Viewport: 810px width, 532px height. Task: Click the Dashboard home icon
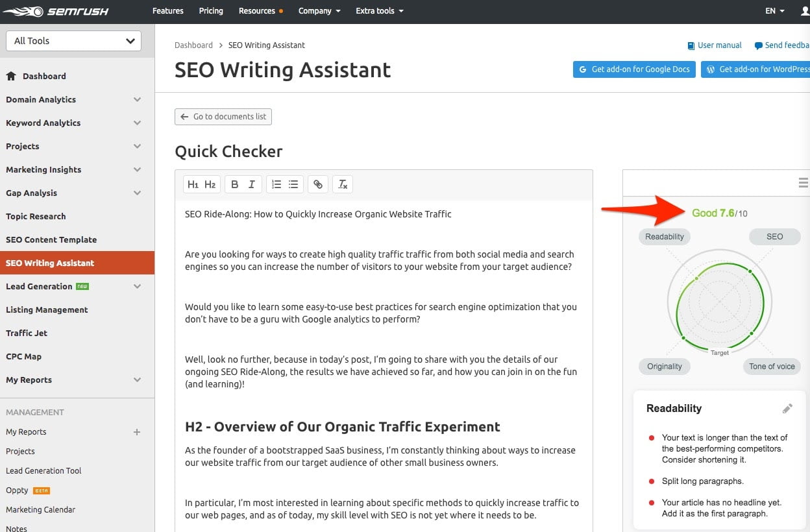[11, 76]
